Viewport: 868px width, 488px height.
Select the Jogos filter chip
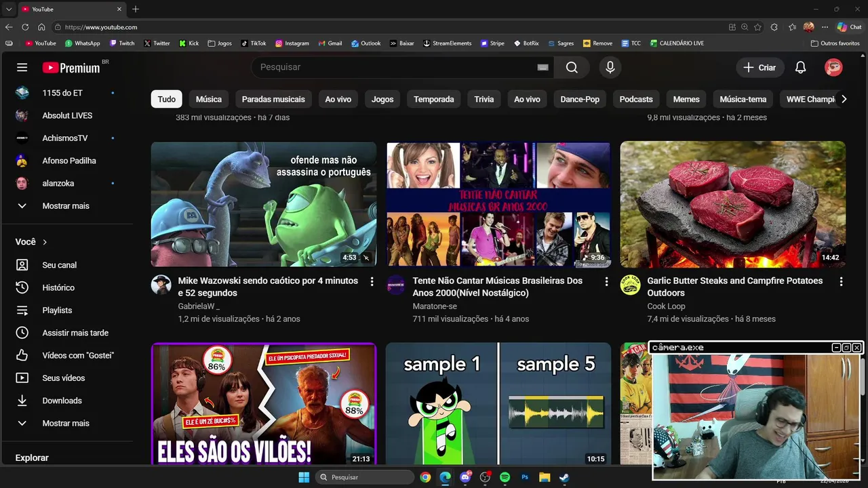pyautogui.click(x=382, y=99)
